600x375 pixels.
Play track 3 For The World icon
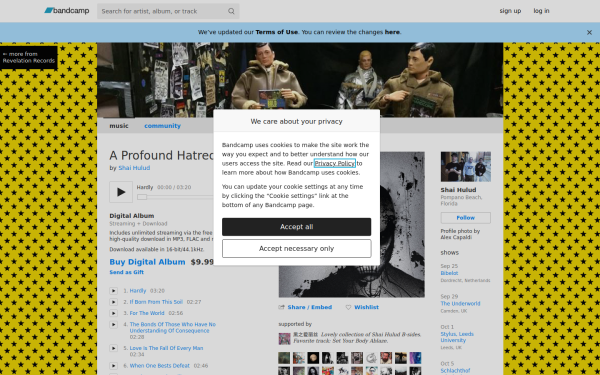(113, 313)
